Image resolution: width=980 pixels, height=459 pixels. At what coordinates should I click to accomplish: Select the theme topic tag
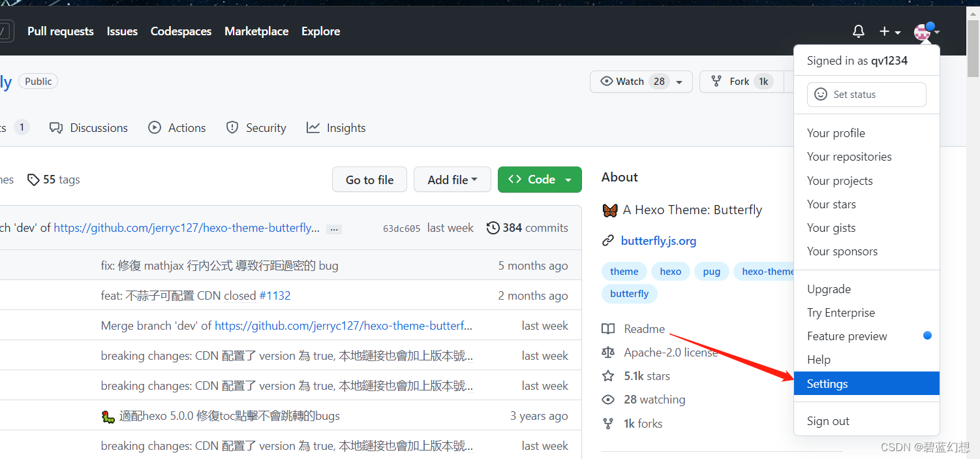pyautogui.click(x=624, y=272)
